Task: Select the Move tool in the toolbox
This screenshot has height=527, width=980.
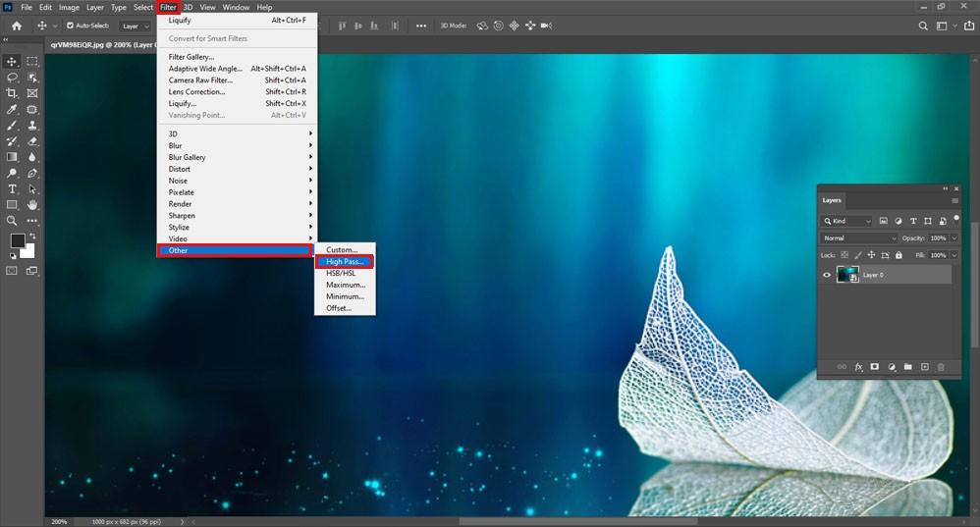Action: [x=12, y=61]
